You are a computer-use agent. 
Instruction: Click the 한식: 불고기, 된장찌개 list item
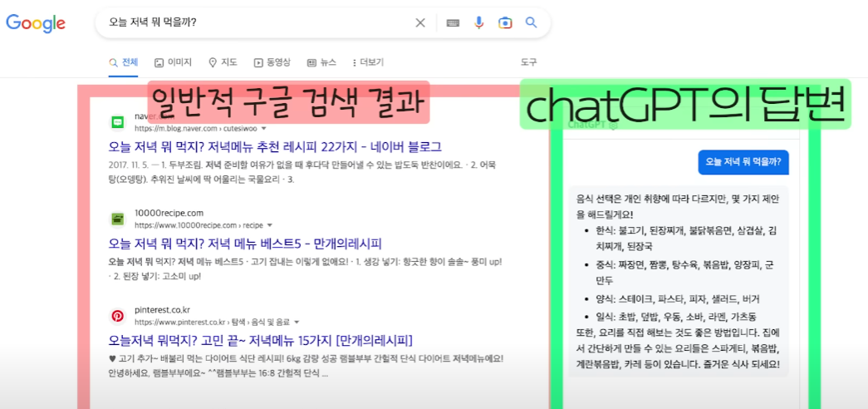[687, 237]
